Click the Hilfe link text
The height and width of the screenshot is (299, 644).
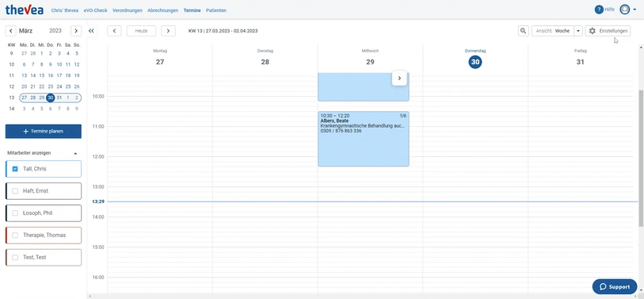[x=609, y=10]
